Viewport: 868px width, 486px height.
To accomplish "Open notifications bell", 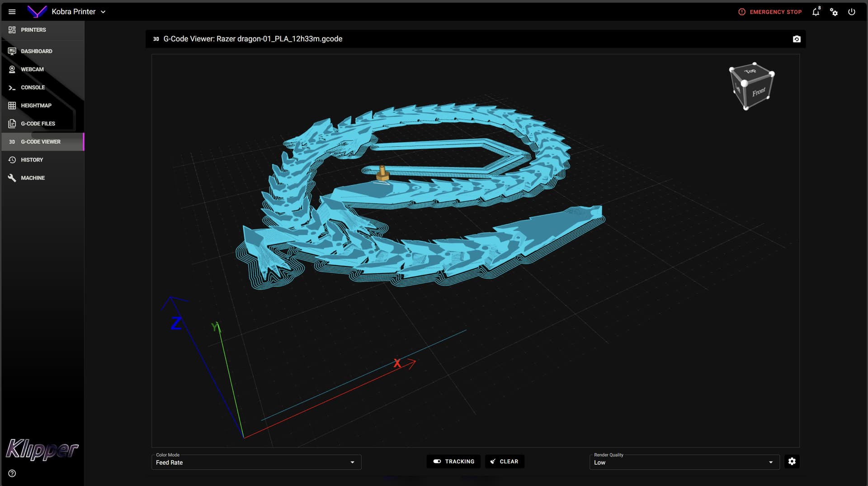I will (816, 12).
